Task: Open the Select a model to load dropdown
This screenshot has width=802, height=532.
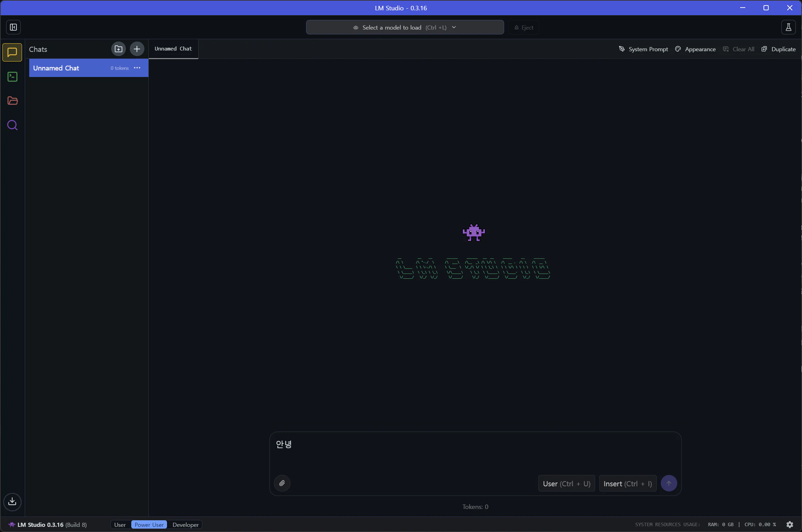Action: coord(405,27)
